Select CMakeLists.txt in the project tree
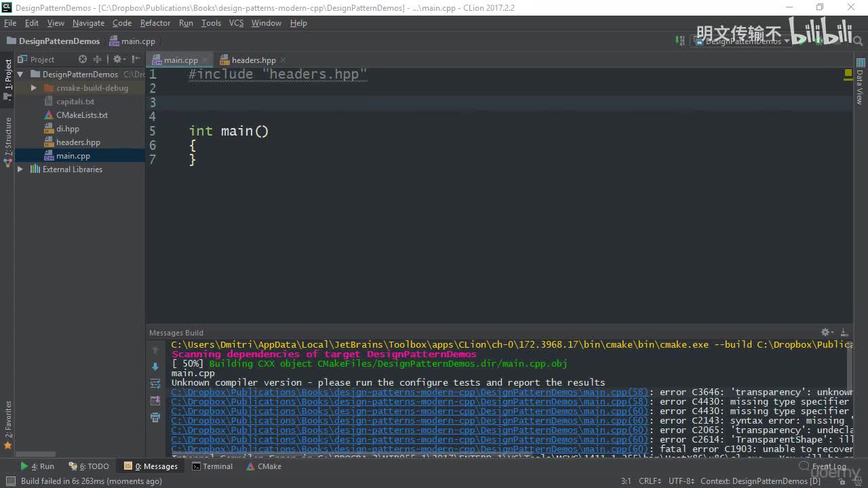Image resolution: width=868 pixels, height=488 pixels. (81, 115)
